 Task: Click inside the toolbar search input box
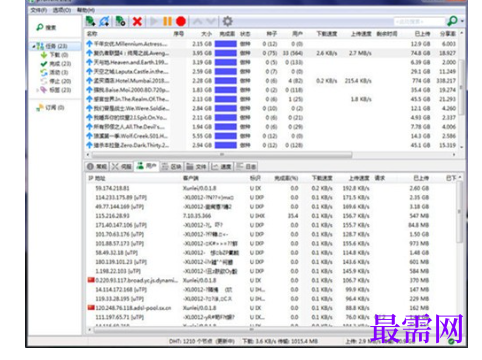[x=419, y=22]
